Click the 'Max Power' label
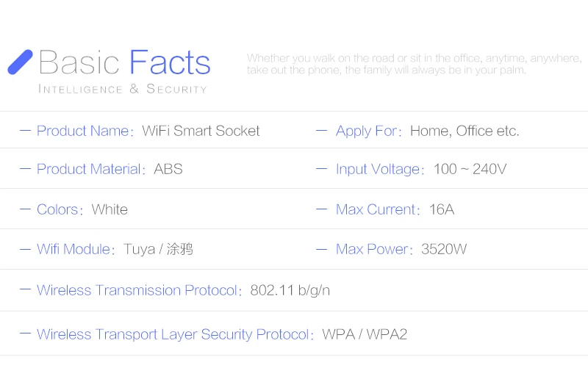Screen dimensions: 588x382 coord(371,249)
